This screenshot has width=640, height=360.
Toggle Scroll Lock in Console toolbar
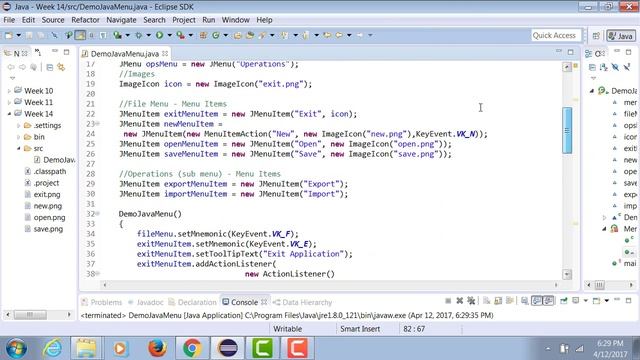tap(498, 301)
